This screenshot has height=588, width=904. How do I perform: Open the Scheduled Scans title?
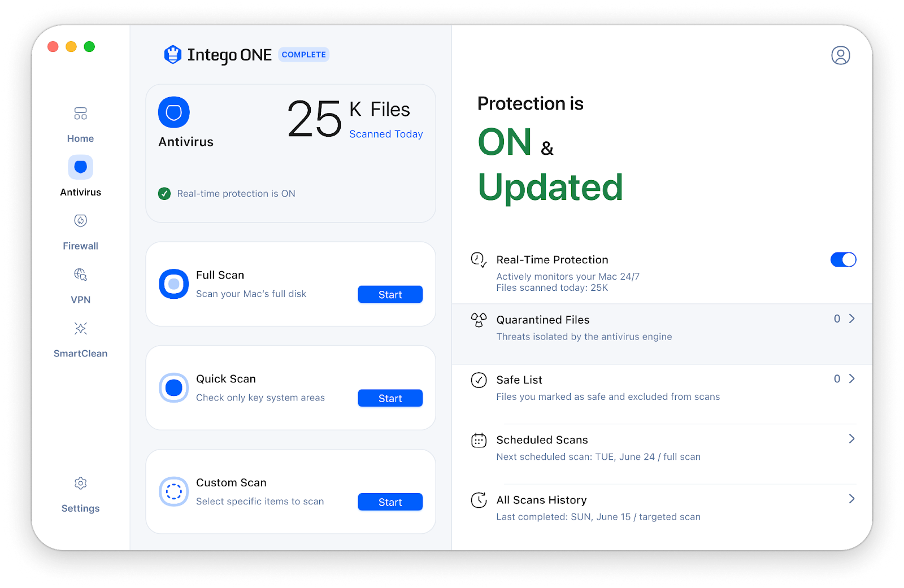[542, 439]
